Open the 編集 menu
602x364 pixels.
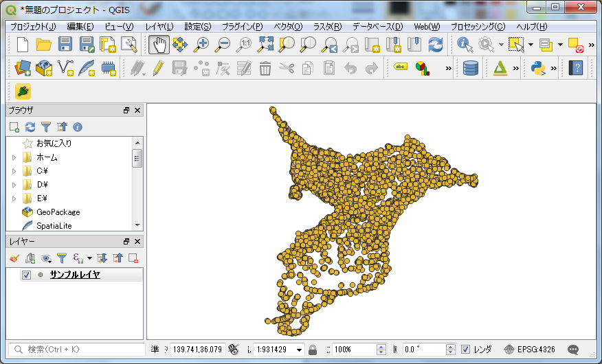[x=80, y=27]
